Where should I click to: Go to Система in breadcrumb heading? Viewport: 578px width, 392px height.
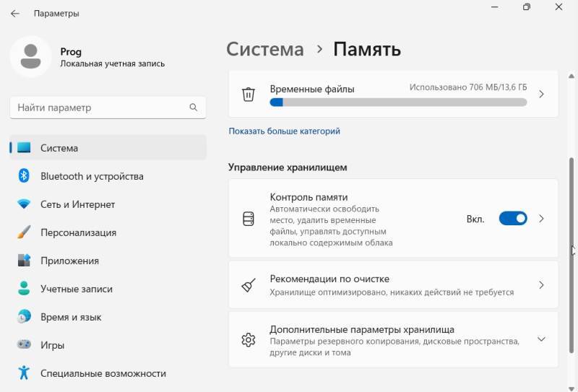coord(265,49)
